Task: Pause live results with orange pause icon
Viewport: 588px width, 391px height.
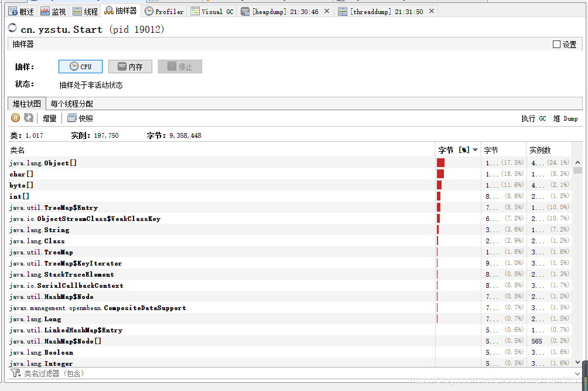Action: click(15, 118)
